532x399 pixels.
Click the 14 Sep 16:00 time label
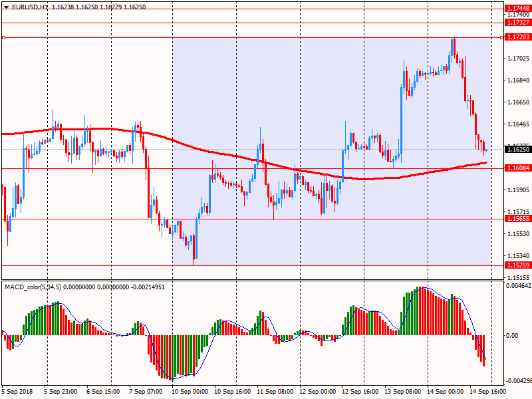tap(487, 392)
